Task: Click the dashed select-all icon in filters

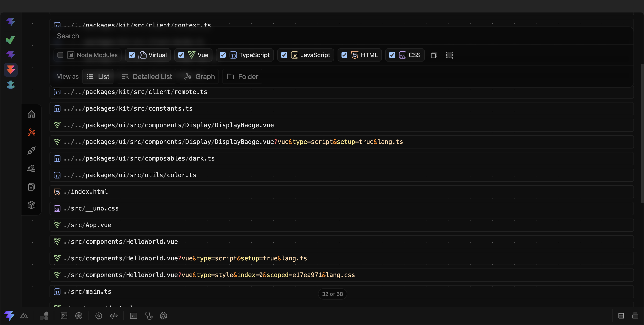Action: (x=449, y=55)
